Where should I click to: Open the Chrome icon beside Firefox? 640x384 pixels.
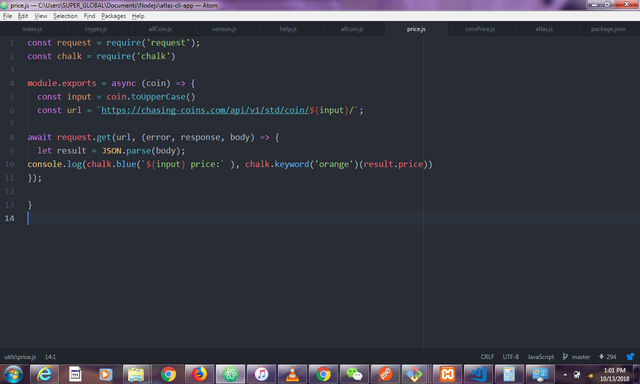coord(168,374)
